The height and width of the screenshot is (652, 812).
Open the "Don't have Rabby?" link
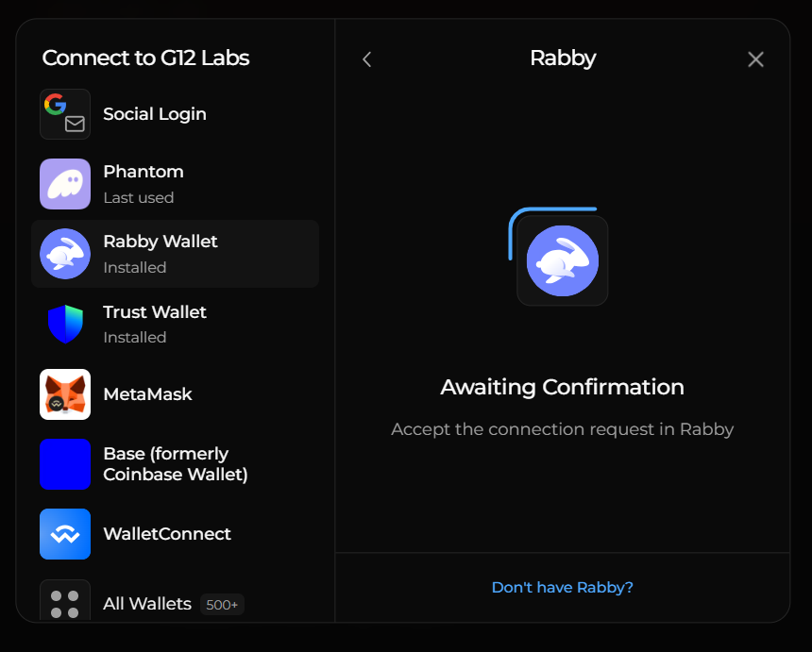(562, 587)
